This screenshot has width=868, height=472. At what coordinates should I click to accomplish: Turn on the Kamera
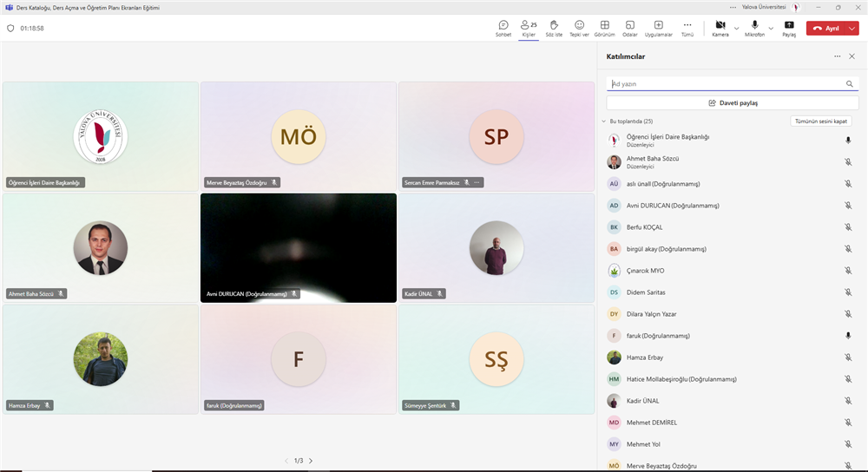click(x=720, y=29)
